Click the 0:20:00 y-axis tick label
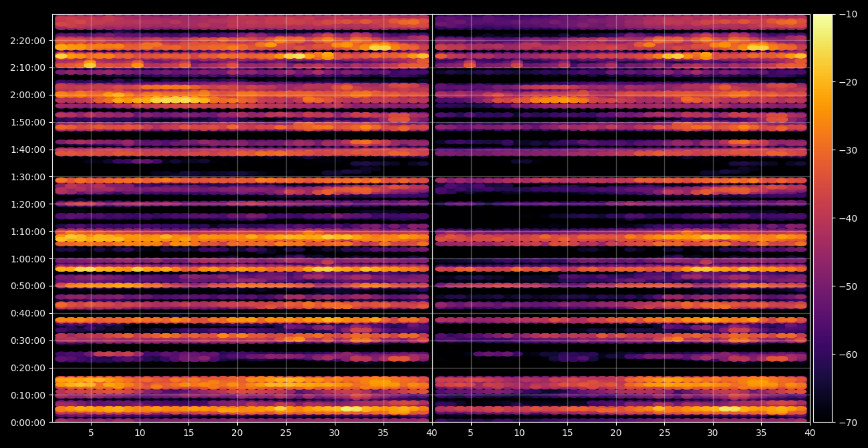 click(28, 368)
